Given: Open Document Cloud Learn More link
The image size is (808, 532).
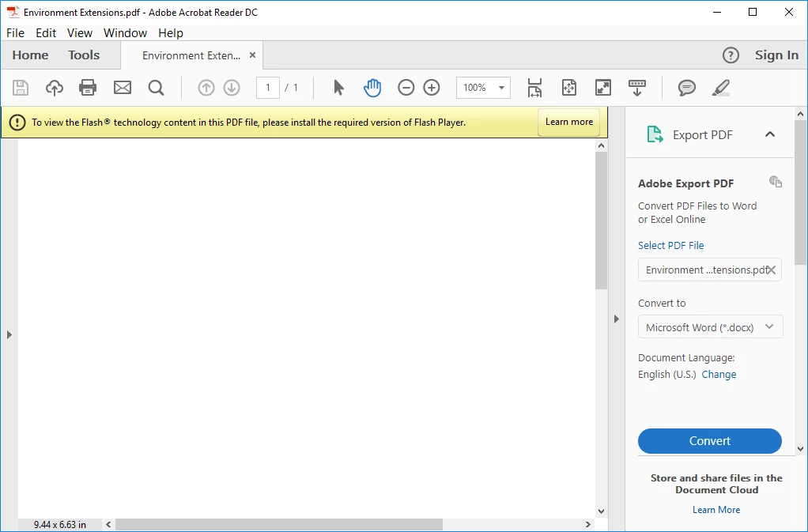Looking at the screenshot, I should (x=716, y=509).
